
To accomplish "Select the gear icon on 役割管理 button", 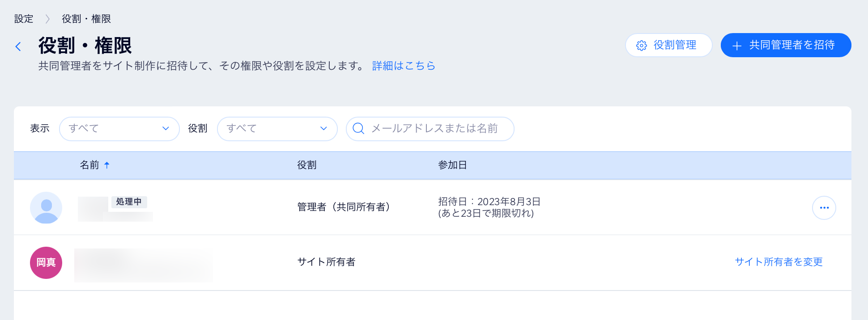I will [x=641, y=45].
